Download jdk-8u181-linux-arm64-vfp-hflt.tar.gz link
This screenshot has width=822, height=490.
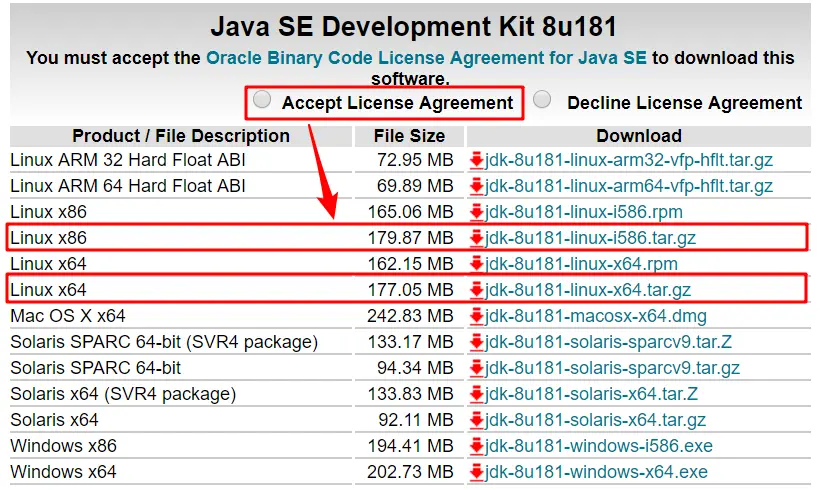point(629,186)
